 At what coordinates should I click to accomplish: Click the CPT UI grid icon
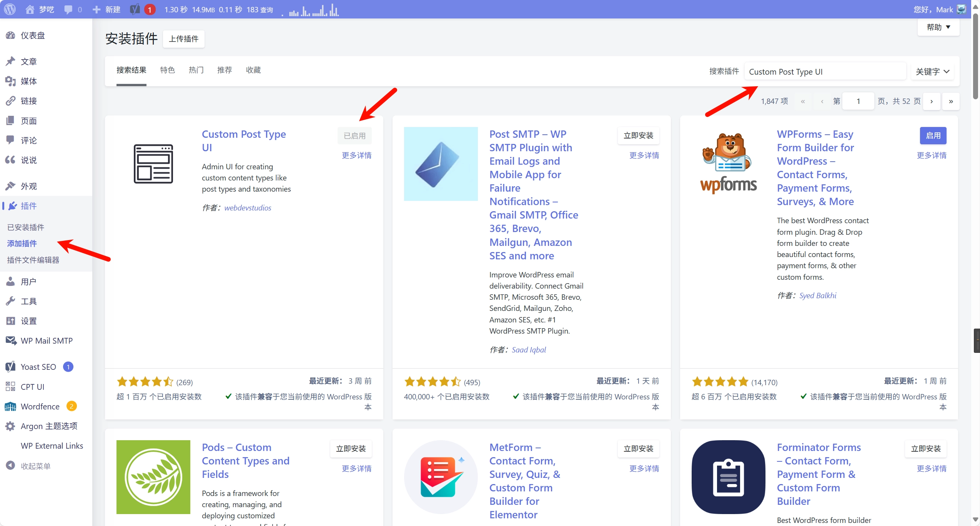point(10,386)
